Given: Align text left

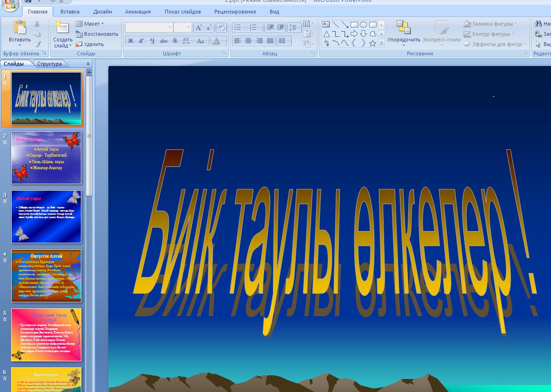Looking at the screenshot, I should click(238, 41).
